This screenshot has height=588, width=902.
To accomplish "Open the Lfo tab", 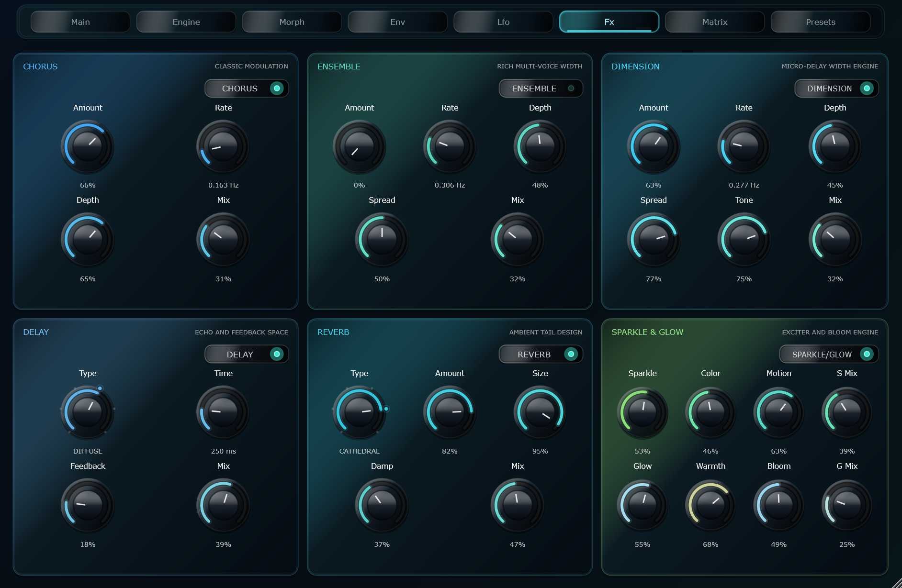I will click(x=503, y=22).
